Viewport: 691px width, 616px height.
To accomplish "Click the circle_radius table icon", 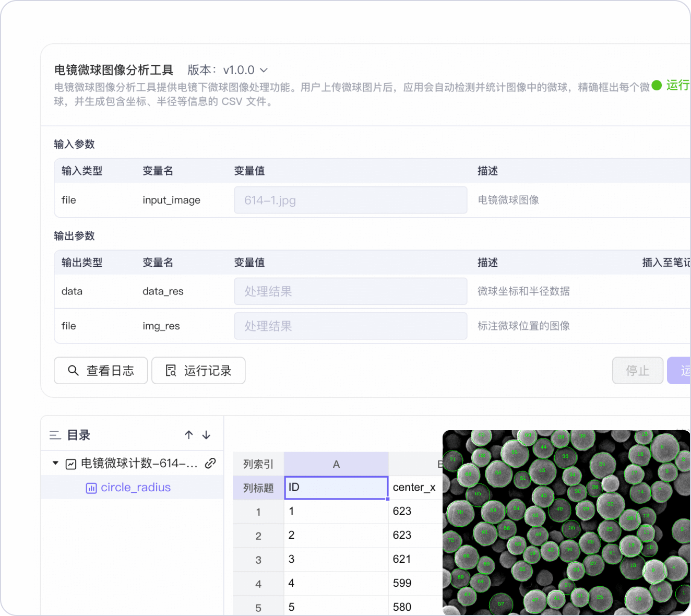I will pos(91,488).
